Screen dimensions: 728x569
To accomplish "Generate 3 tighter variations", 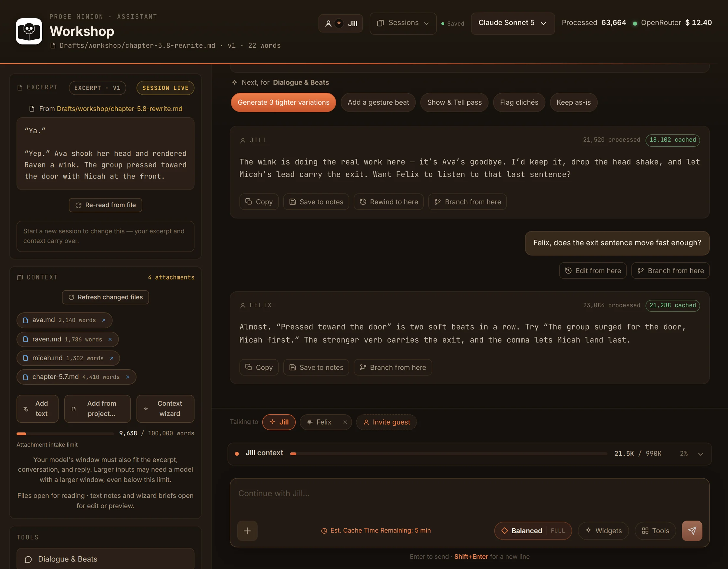I will click(x=283, y=102).
